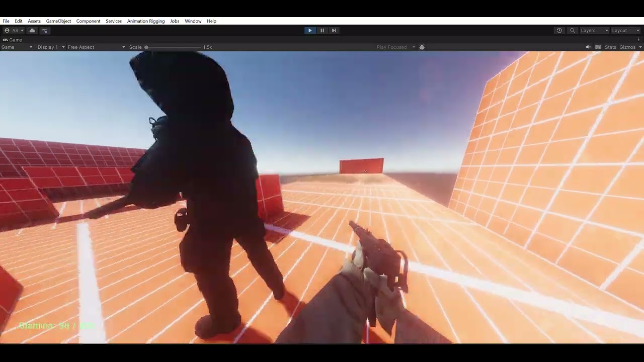Select the Game tab

12,40
